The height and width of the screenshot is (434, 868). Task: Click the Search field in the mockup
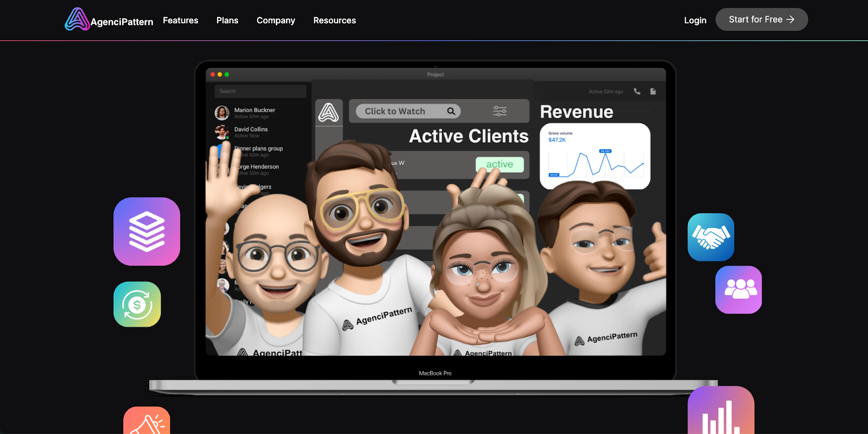[260, 91]
